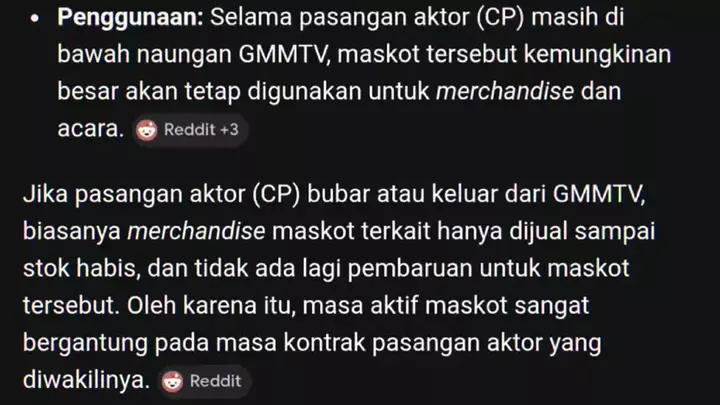Click the Reddit logo beside "+3"
Screen dimensions: 720x405
point(146,130)
